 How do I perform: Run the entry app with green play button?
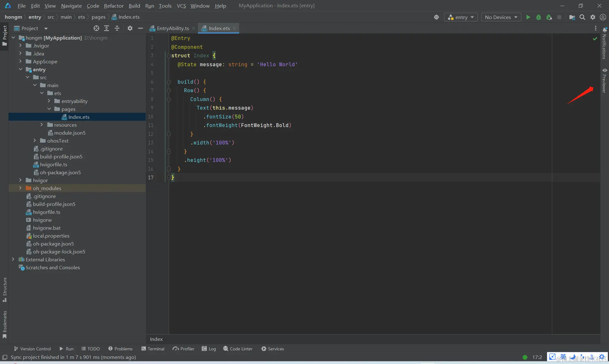click(x=528, y=17)
